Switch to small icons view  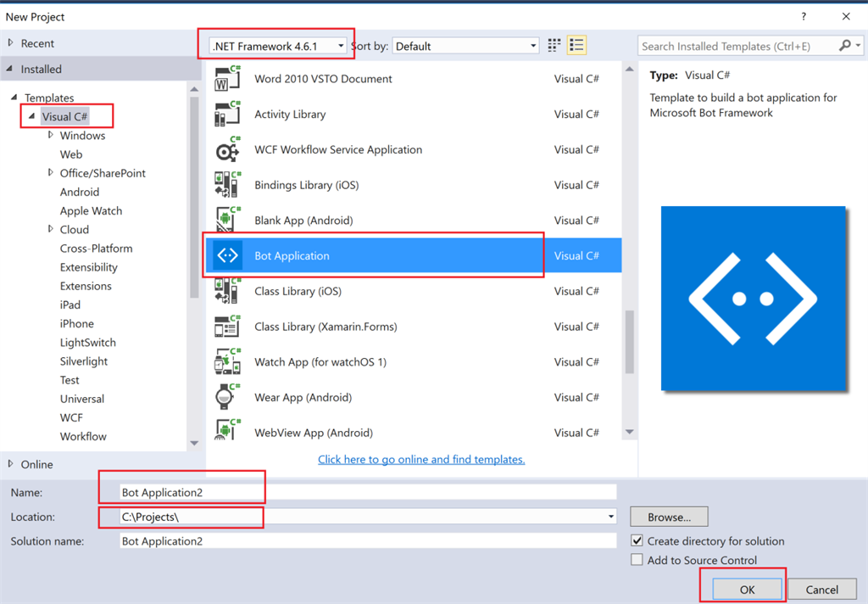click(554, 46)
